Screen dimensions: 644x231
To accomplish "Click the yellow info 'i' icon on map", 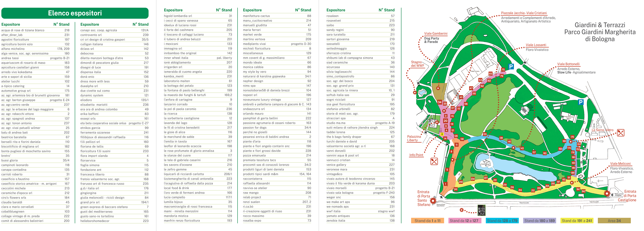I will tap(442, 134).
